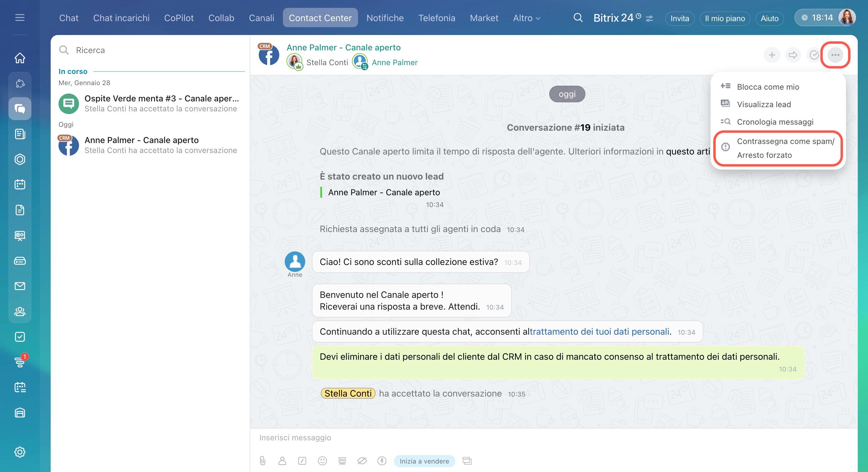The height and width of the screenshot is (472, 868).
Task: Expand the Altro dropdown menu
Action: coord(526,18)
